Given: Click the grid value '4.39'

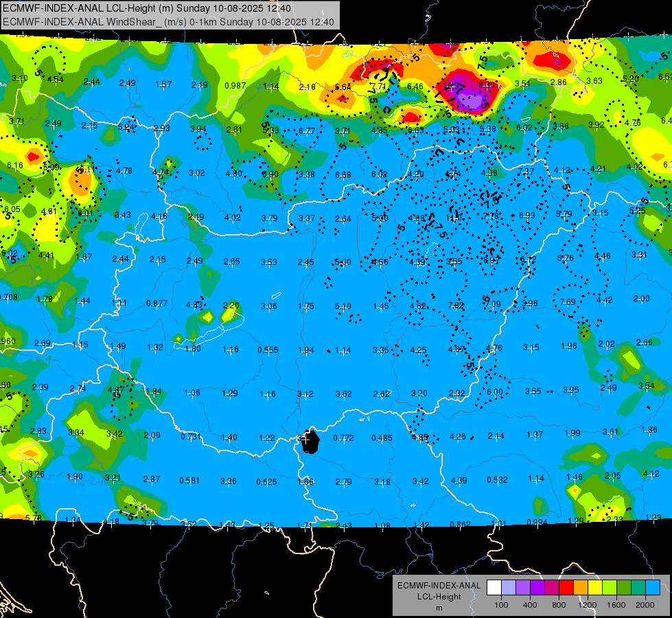Looking at the screenshot, I should click(459, 481).
